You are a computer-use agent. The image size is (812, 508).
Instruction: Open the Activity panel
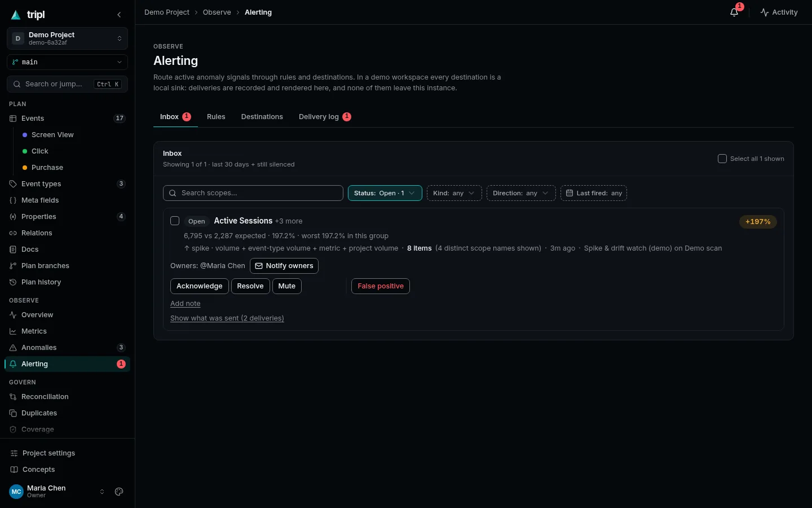coord(779,12)
